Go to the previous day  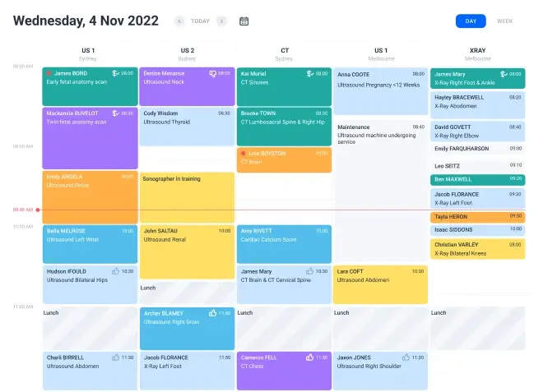click(x=179, y=21)
